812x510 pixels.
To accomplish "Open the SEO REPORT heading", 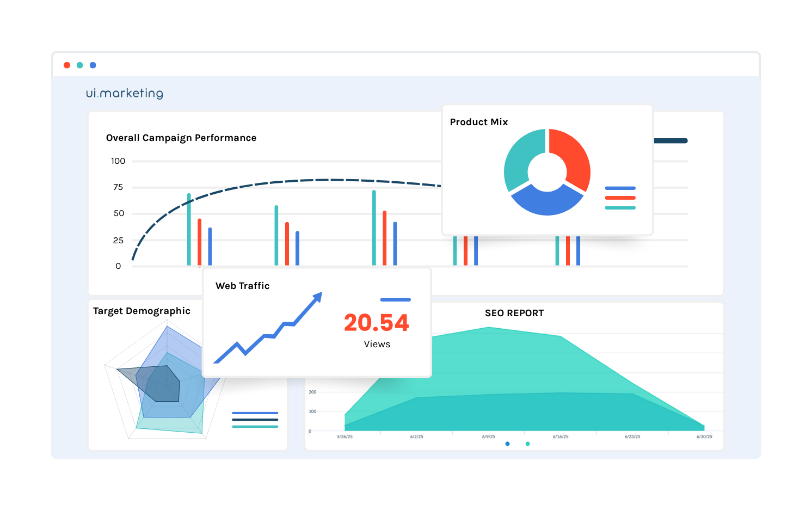I will (514, 313).
